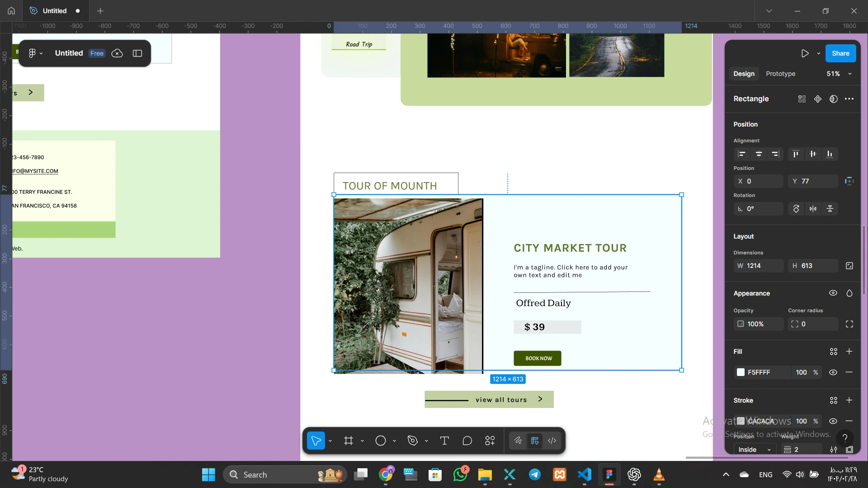
Task: Select the Comment tool
Action: click(467, 441)
